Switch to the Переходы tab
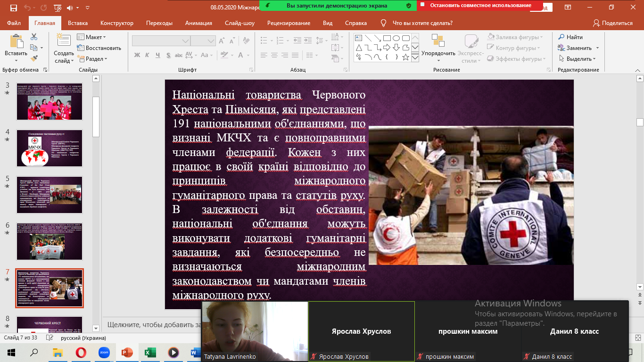644x362 pixels. tap(159, 23)
